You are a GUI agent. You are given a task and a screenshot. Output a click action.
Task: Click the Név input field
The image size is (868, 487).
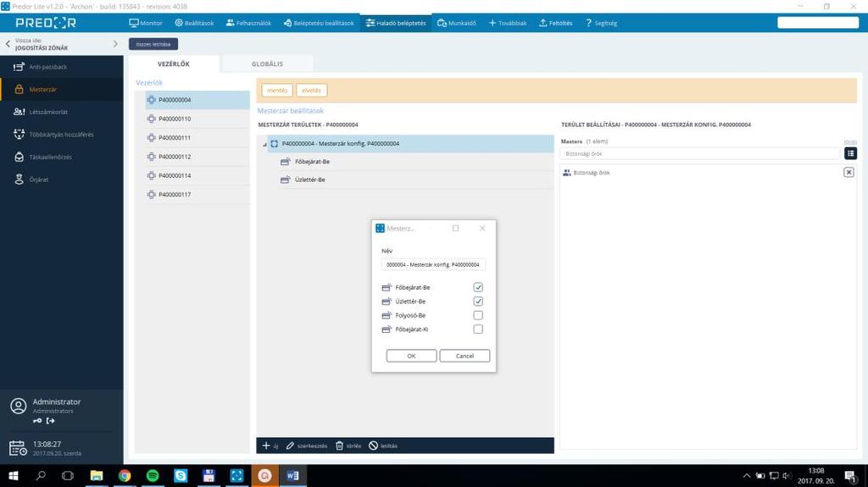coord(433,264)
